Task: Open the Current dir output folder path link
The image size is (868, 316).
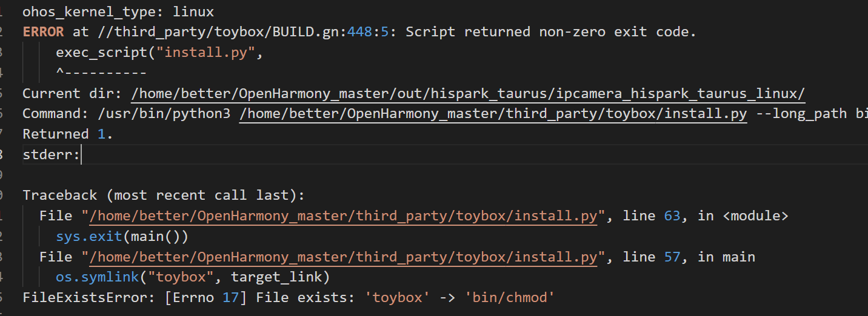Action: (468, 93)
